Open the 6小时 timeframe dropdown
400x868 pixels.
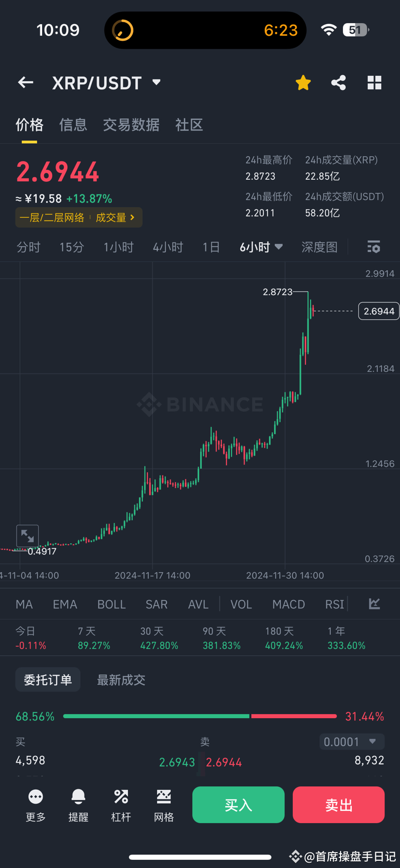click(x=261, y=247)
